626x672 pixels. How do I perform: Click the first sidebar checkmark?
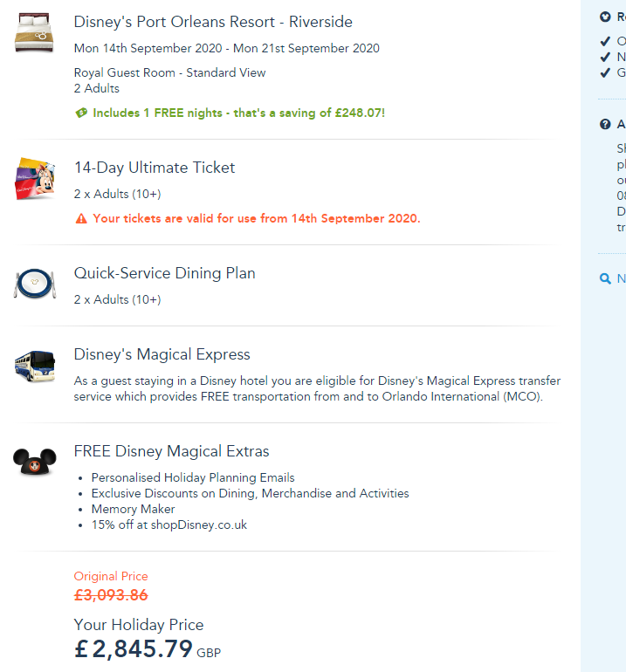pyautogui.click(x=605, y=41)
